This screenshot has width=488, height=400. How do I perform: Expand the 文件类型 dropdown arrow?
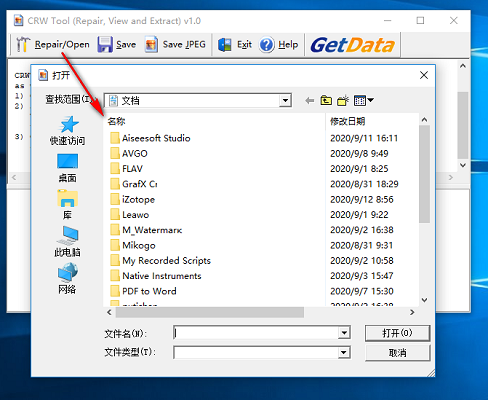tap(344, 352)
